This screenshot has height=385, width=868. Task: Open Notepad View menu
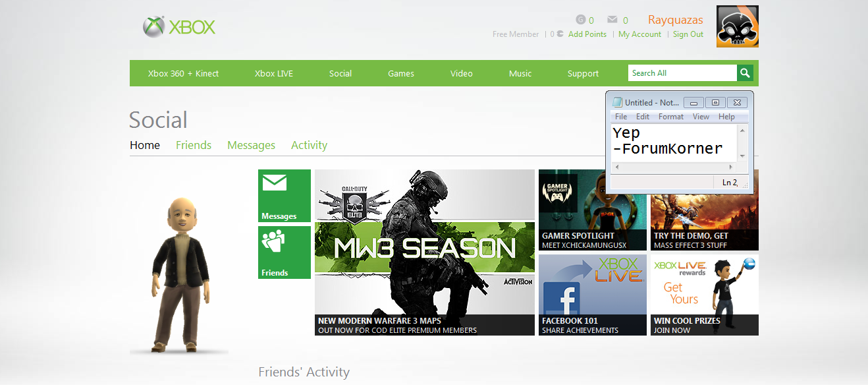[701, 117]
